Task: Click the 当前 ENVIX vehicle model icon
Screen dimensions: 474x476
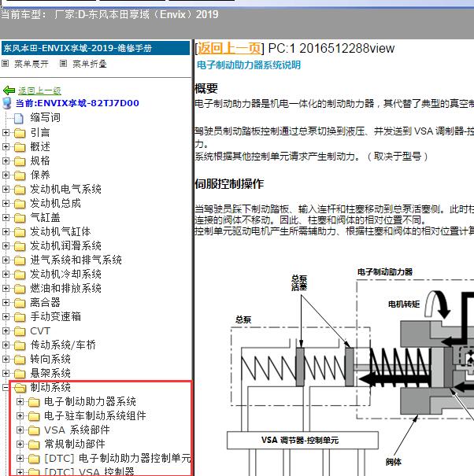Action: click(x=6, y=103)
